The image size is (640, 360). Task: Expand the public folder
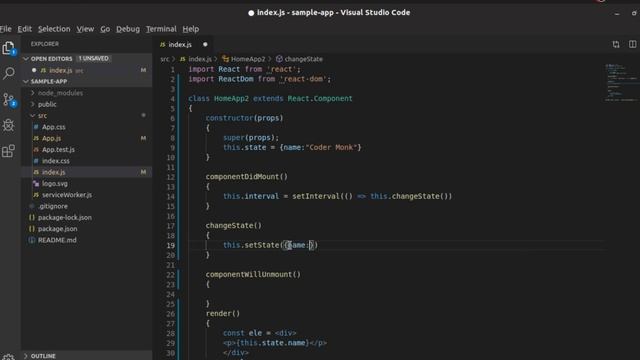pyautogui.click(x=33, y=104)
